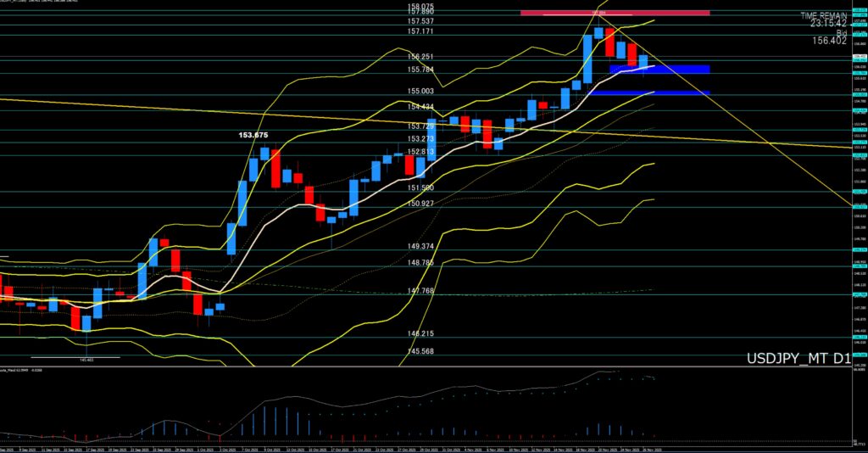Click the 156.402 current price axis tag
Image resolution: width=868 pixels, height=453 pixels.
[859, 56]
